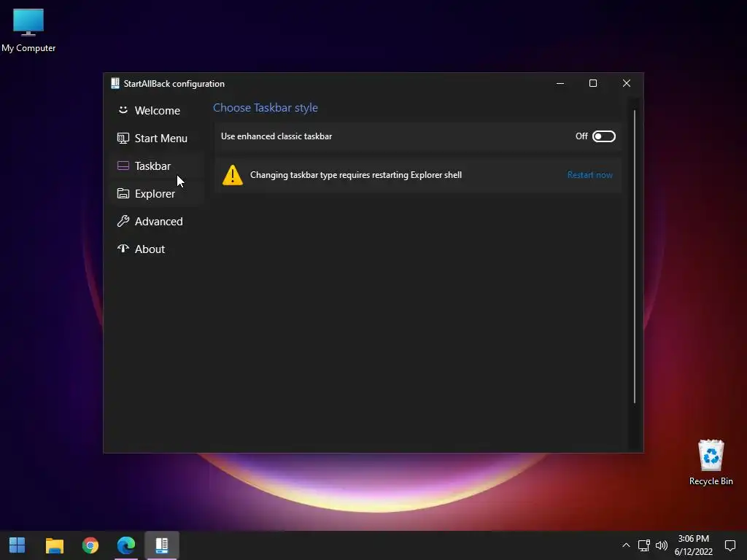Open the Windows Start button
Image resolution: width=747 pixels, height=560 pixels.
coord(18,545)
